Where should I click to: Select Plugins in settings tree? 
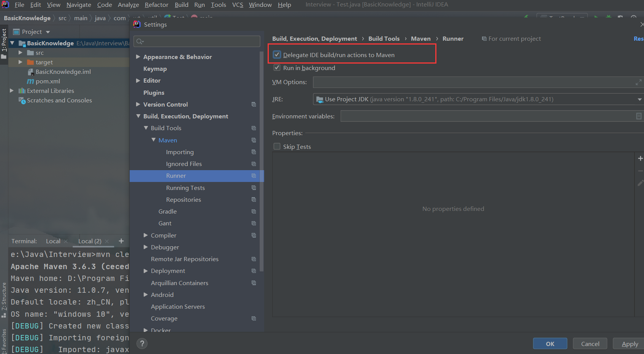tap(154, 92)
